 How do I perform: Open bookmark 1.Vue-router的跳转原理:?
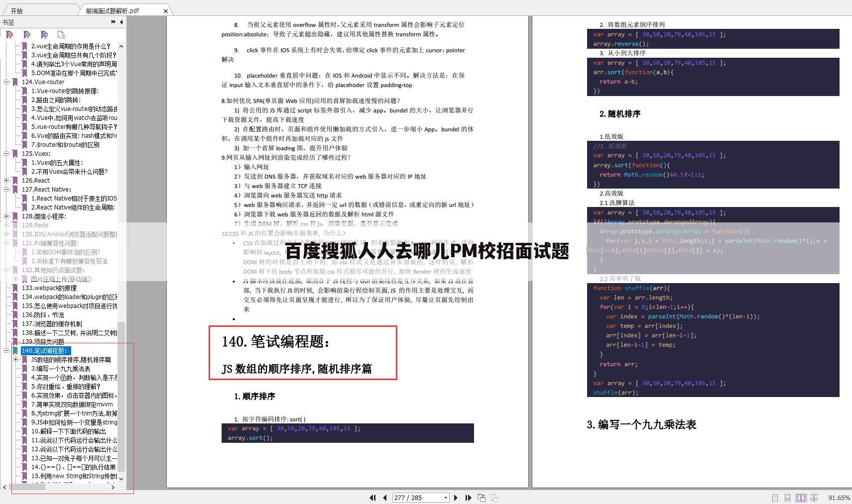point(65,91)
